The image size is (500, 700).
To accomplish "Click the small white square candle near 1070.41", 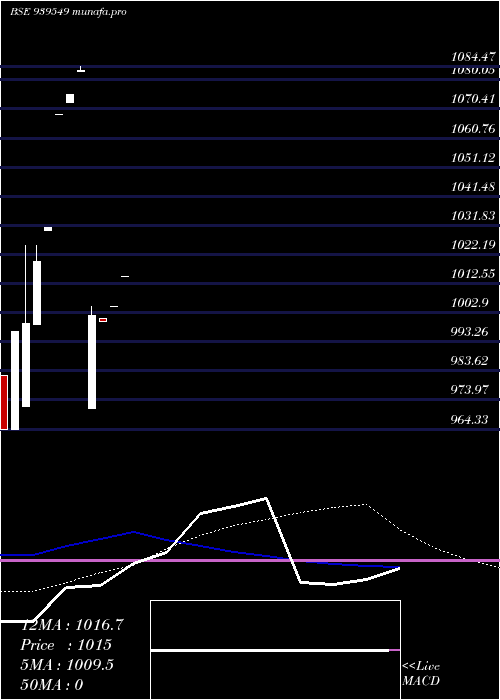I will click(x=70, y=98).
